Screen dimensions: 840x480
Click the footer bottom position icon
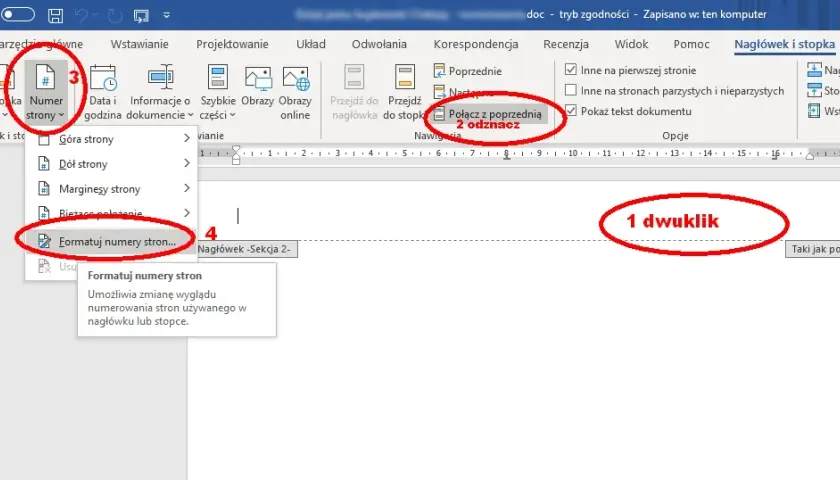pos(814,91)
